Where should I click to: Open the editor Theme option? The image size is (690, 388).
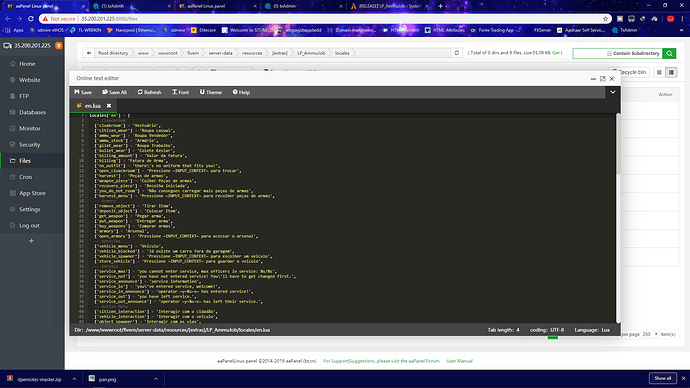click(211, 92)
